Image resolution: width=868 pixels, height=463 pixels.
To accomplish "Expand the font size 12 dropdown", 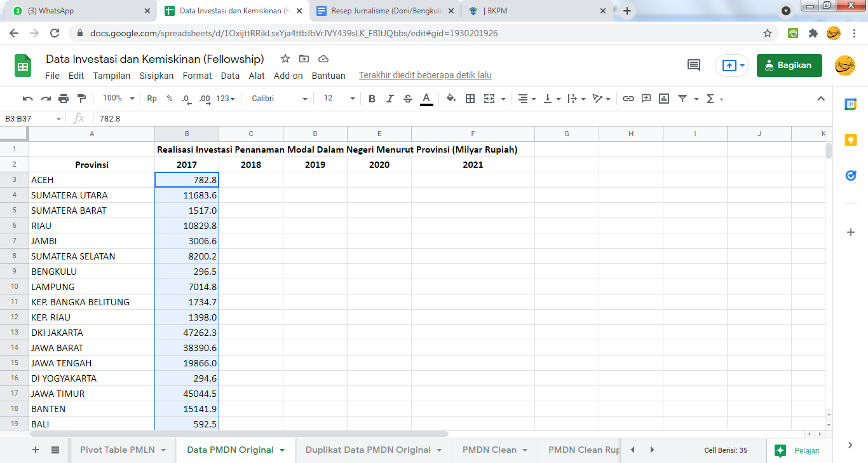I will pos(339,99).
